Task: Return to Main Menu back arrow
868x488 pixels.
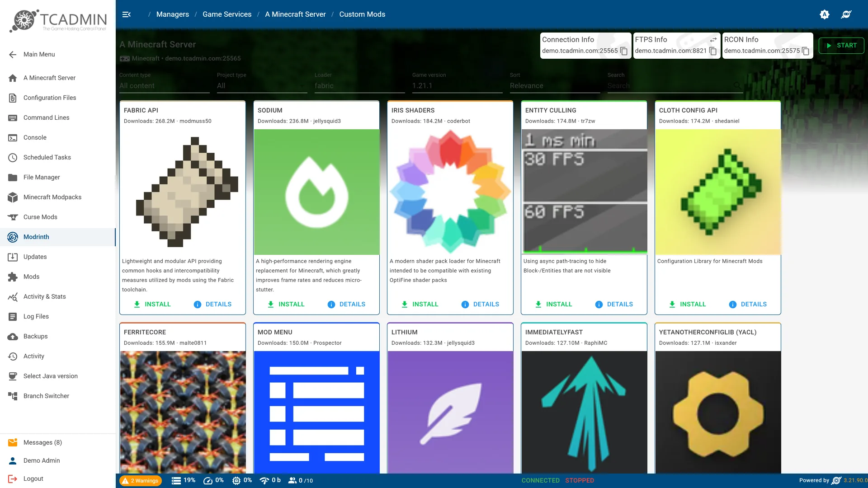Action: pyautogui.click(x=13, y=54)
